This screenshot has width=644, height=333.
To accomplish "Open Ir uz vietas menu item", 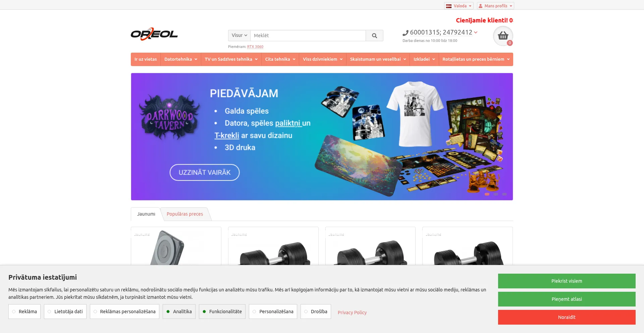I will click(x=146, y=59).
